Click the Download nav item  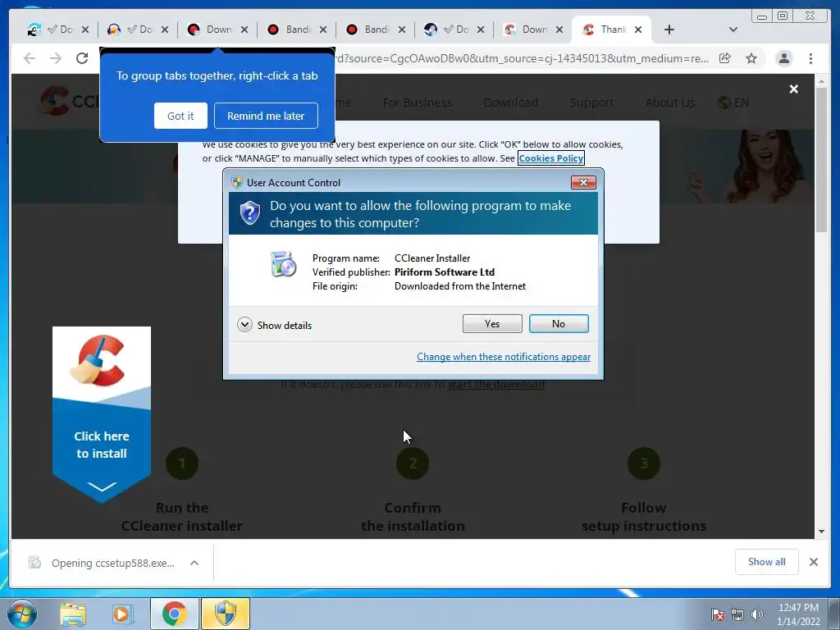pos(510,103)
